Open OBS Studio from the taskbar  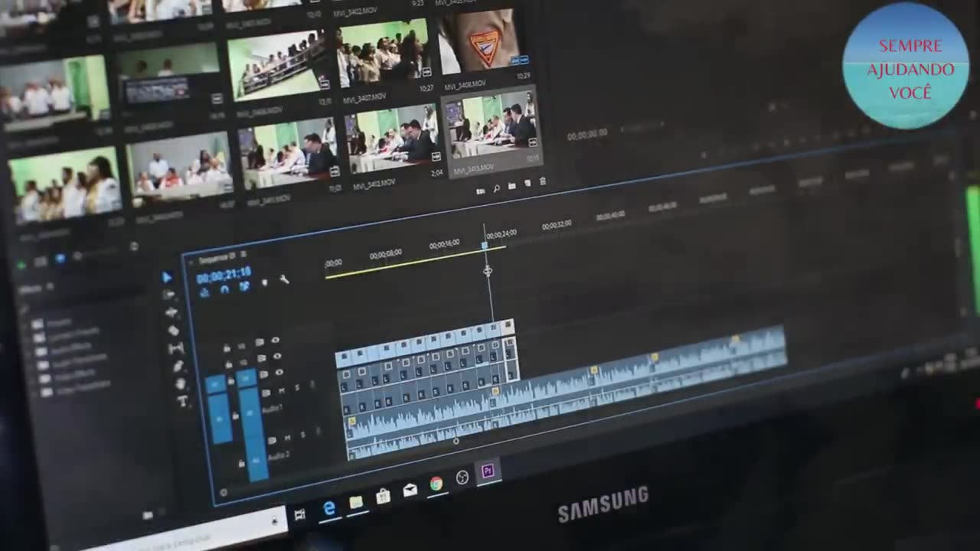pos(462,478)
